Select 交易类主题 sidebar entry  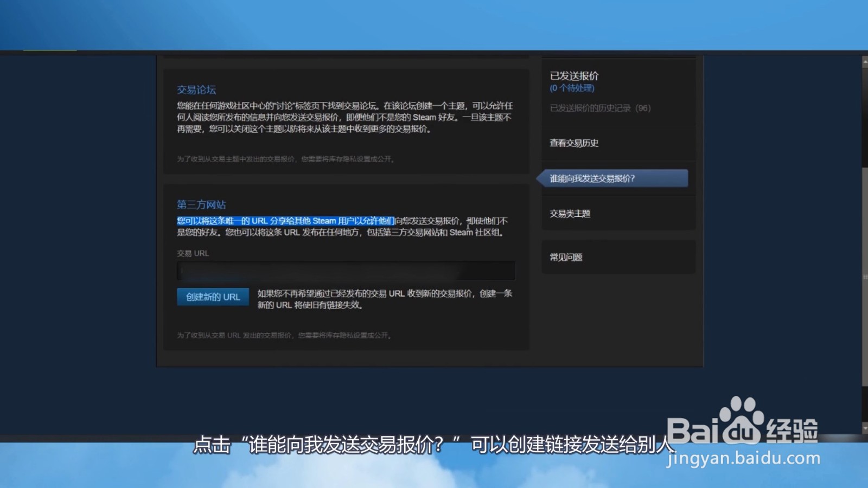click(x=570, y=214)
